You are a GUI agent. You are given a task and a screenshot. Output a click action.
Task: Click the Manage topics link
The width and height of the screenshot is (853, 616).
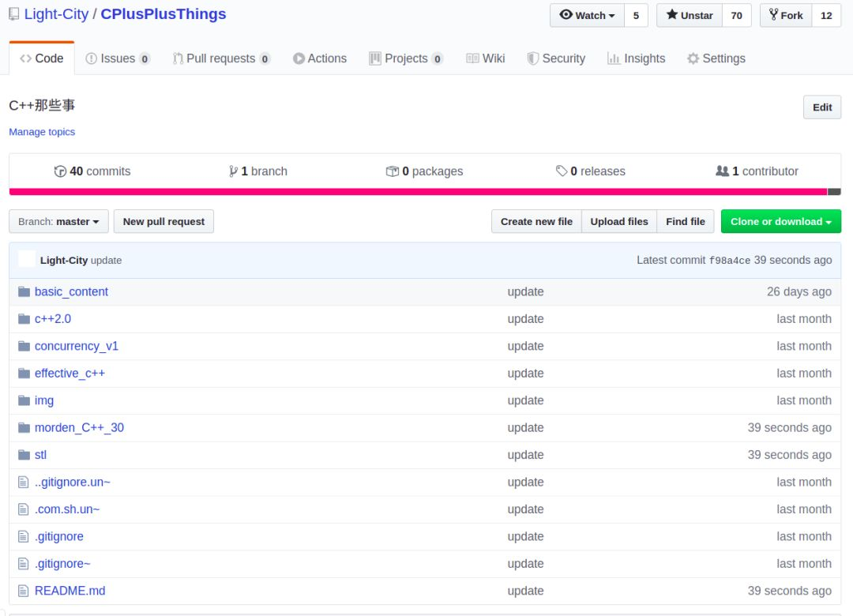tap(42, 132)
